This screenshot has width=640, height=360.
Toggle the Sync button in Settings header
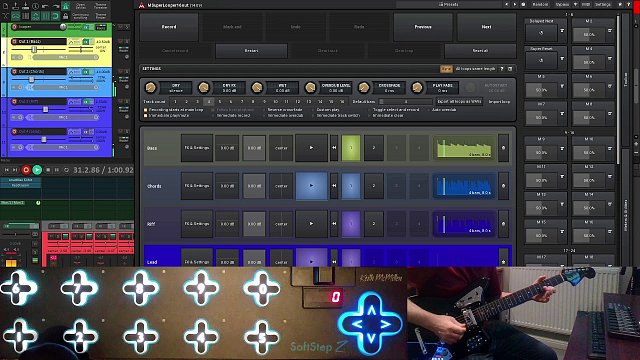[x=446, y=69]
